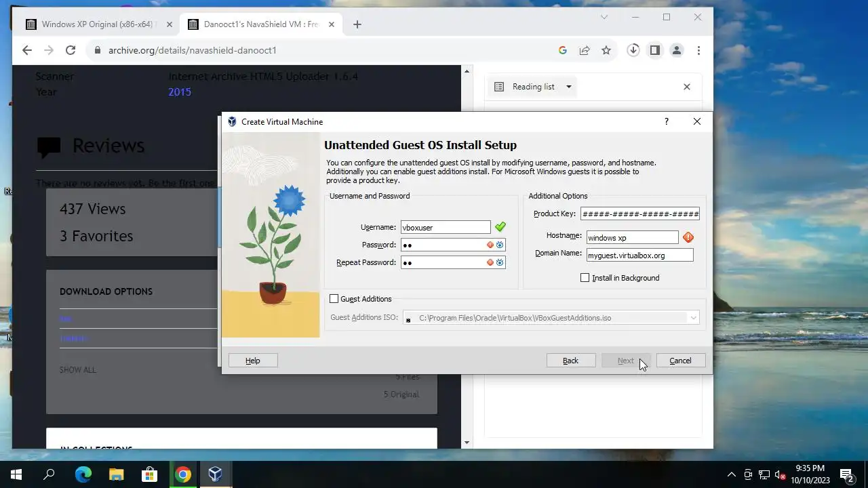Show Password field text with eye icon

(x=500, y=245)
